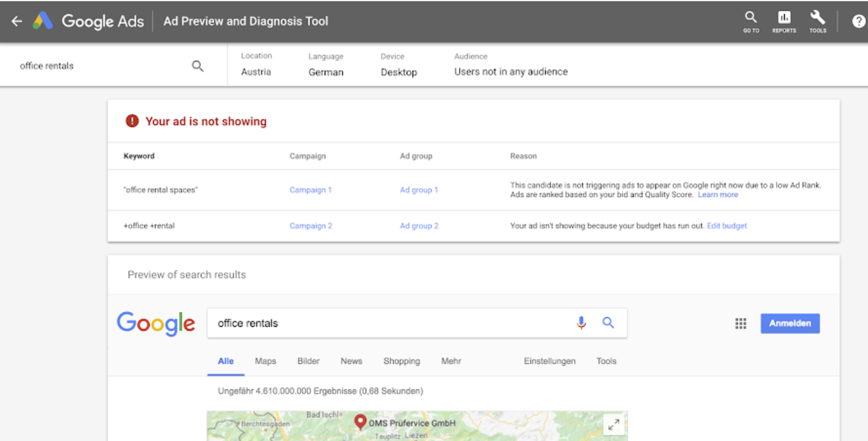Open the Mehr menu
The image size is (868, 441).
point(451,361)
